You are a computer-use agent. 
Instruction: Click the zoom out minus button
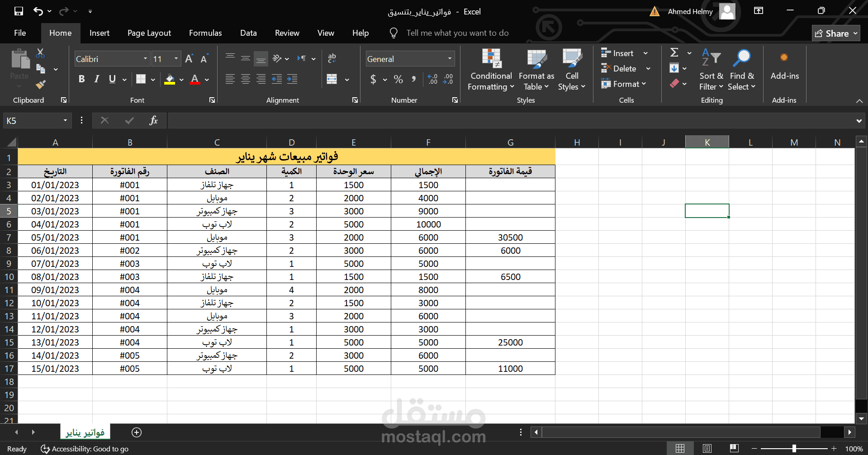pyautogui.click(x=754, y=449)
